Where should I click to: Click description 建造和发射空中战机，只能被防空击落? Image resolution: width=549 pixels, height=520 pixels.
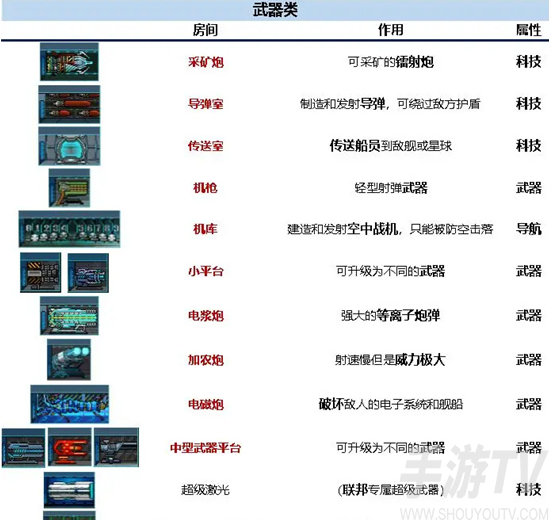390,229
